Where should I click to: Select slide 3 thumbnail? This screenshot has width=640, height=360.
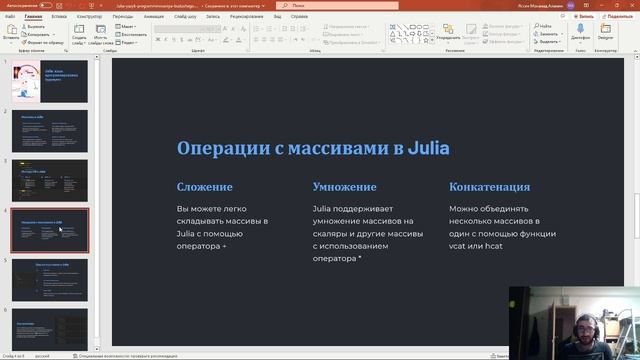click(50, 180)
